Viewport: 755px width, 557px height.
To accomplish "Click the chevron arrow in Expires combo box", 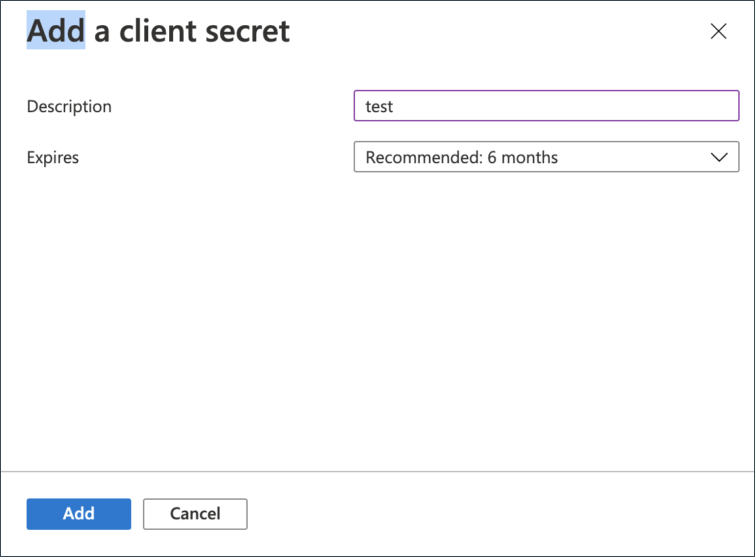I will [719, 157].
